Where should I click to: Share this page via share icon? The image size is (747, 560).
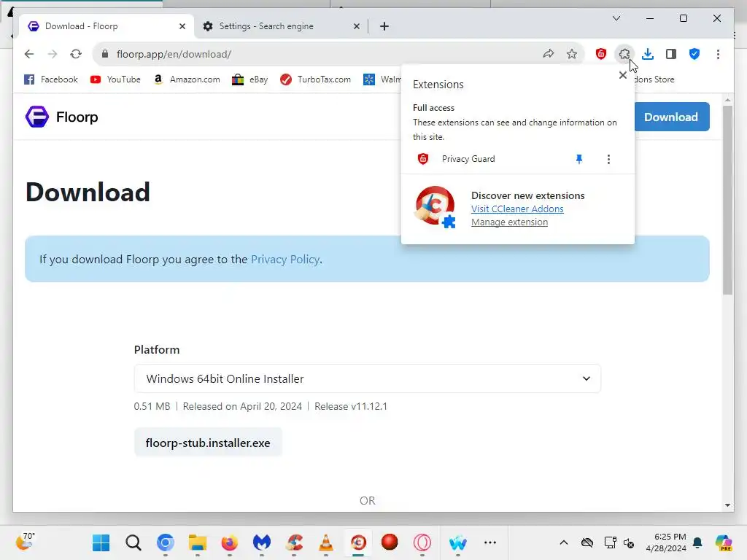(x=549, y=54)
